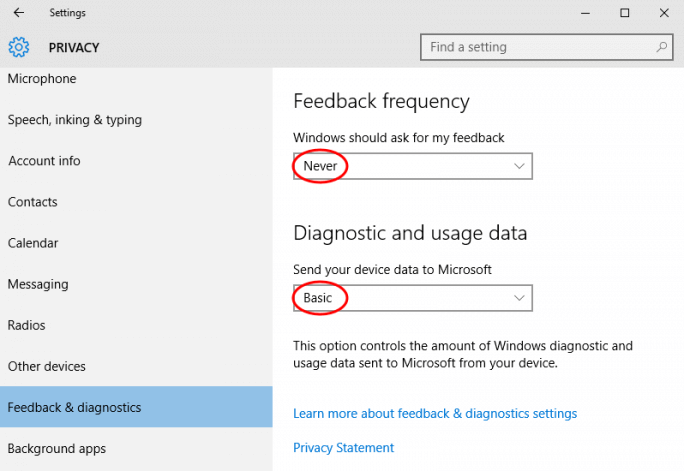Click the magnifier search icon
Image resolution: width=684 pixels, height=471 pixels.
point(662,47)
